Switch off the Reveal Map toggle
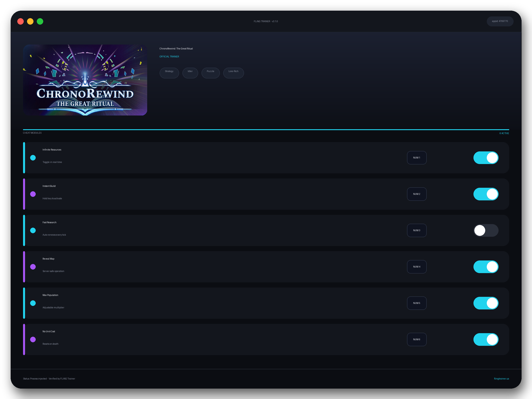Viewport: 532px width, 399px height. [486, 267]
